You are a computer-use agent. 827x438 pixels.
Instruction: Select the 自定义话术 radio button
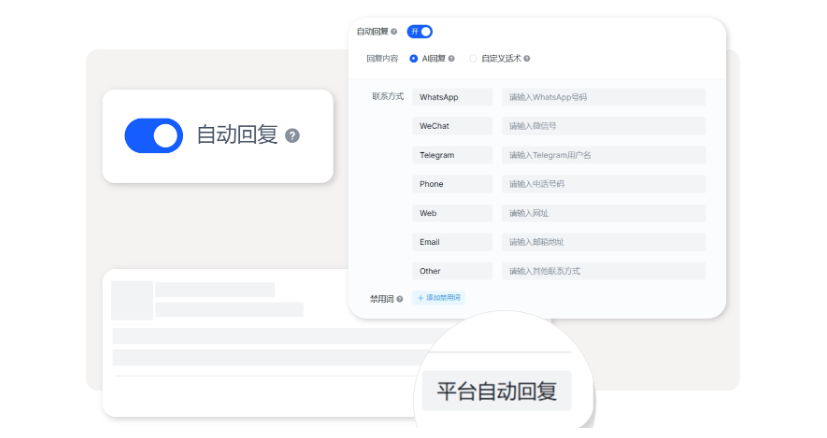click(473, 59)
